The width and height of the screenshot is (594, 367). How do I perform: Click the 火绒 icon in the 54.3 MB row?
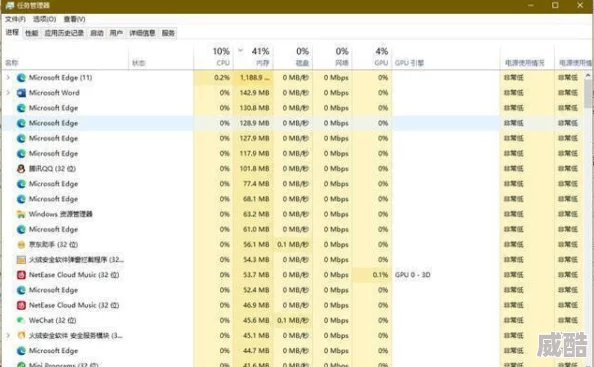click(21, 259)
